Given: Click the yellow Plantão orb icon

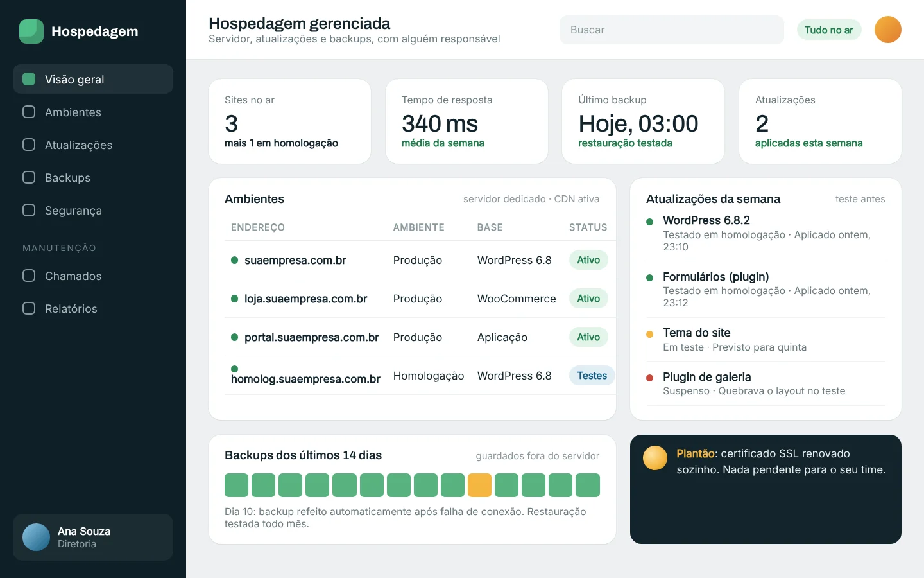Looking at the screenshot, I should click(655, 458).
